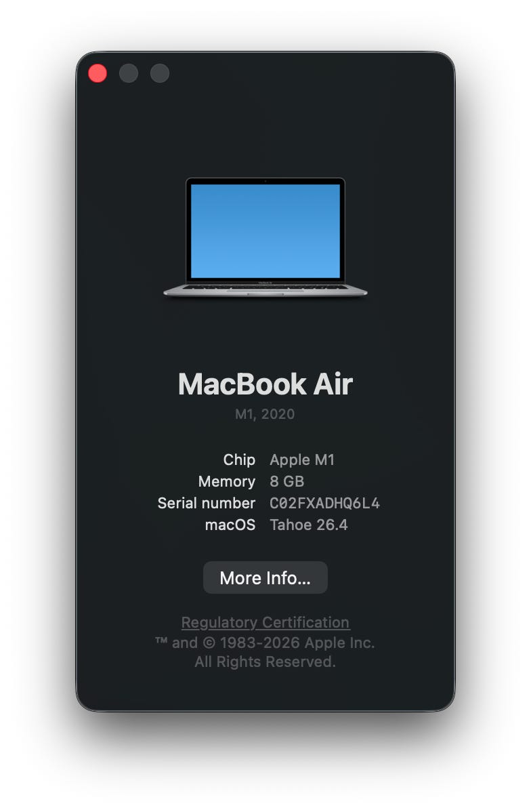531x812 pixels.
Task: Follow the Regulatory Certification link
Action: point(265,622)
